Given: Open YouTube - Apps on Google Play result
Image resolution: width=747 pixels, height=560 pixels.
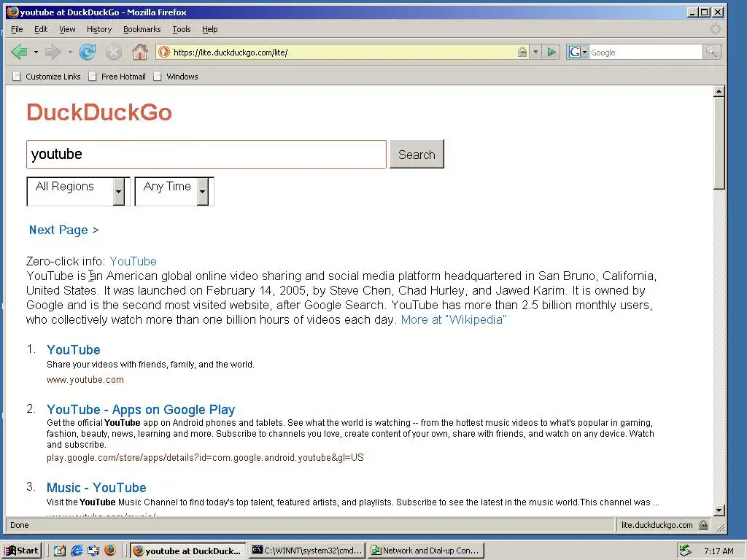Looking at the screenshot, I should click(141, 410).
